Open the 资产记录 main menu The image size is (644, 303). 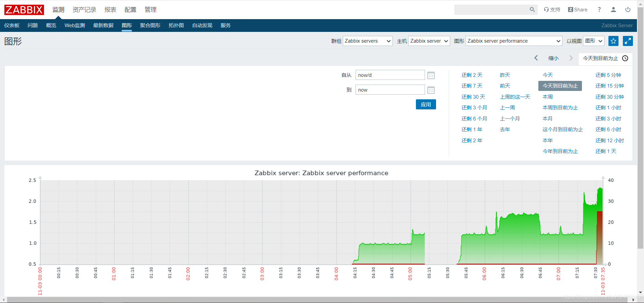(84, 10)
